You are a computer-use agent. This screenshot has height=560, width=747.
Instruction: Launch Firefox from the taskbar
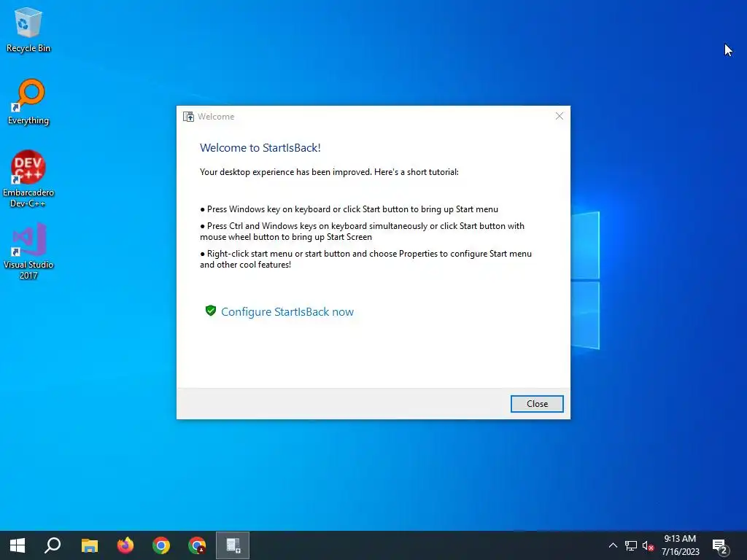pos(125,545)
